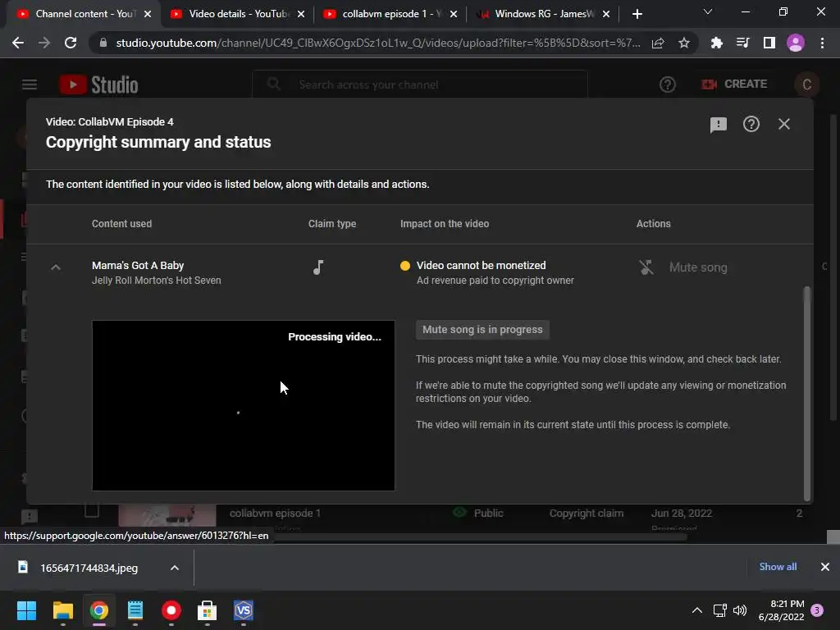Close the Copyright summary dialog
Image resolution: width=840 pixels, height=630 pixels.
click(x=783, y=125)
